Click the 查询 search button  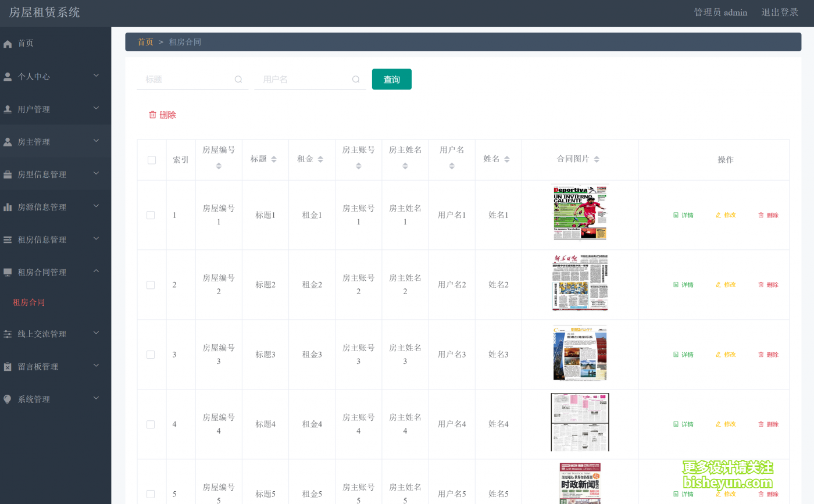click(x=392, y=79)
